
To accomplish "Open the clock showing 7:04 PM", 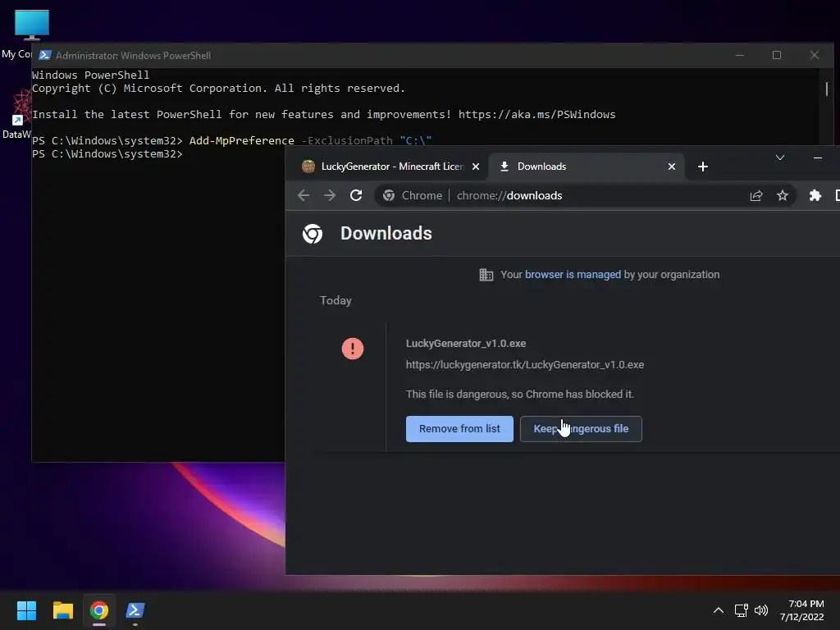I will click(x=802, y=610).
